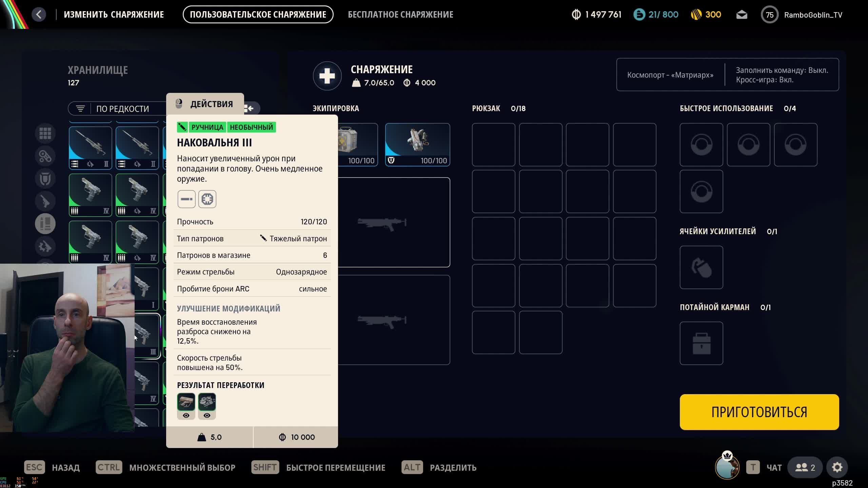Viewport: 868px width, 488px height.
Task: Preview the second recycle result eye icon
Action: click(207, 415)
